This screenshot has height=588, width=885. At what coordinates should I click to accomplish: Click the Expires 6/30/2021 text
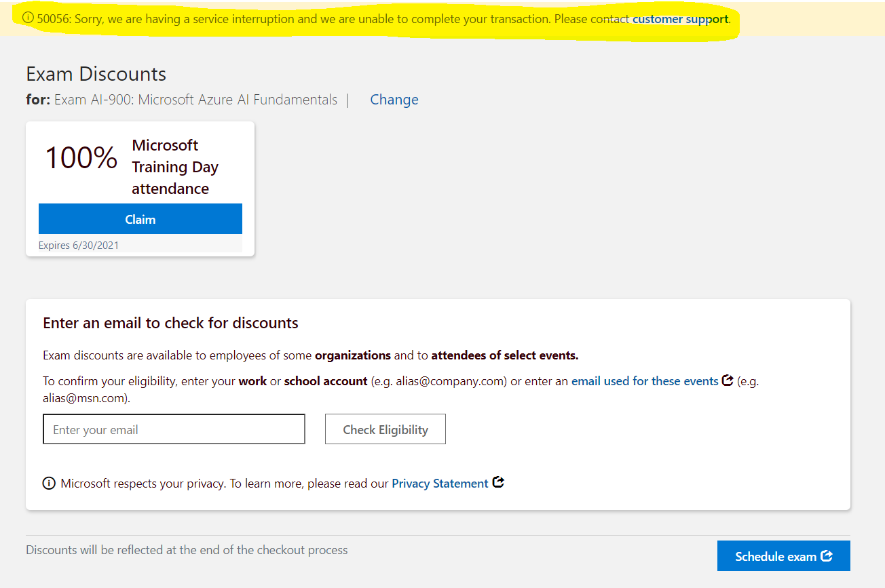[79, 246]
